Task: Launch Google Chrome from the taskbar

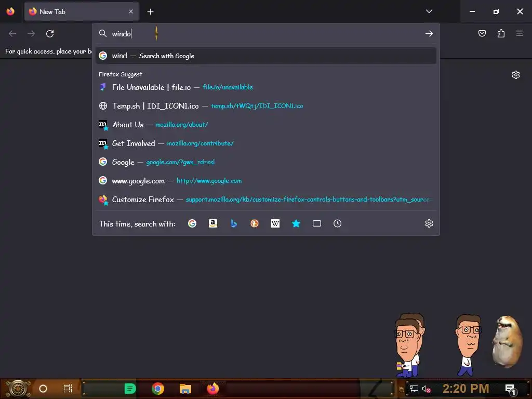Action: 158,389
